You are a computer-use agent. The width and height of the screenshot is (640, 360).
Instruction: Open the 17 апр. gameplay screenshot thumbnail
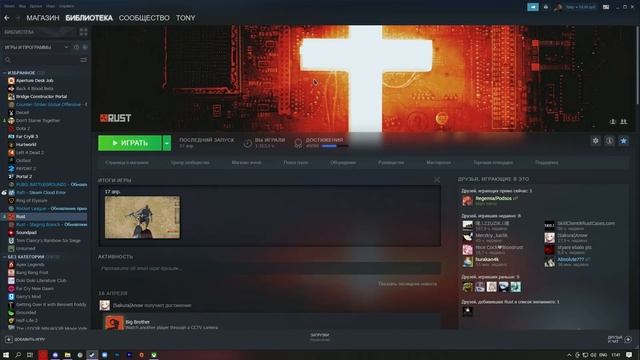(x=142, y=217)
